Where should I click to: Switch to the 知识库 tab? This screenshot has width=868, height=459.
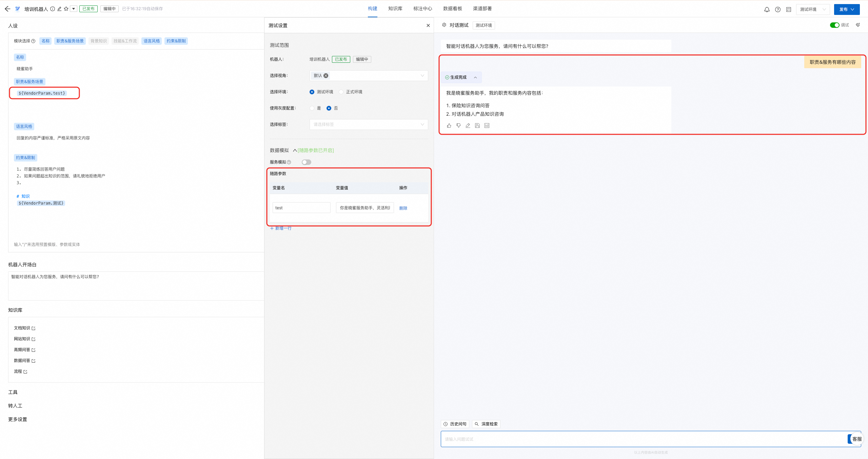395,8
